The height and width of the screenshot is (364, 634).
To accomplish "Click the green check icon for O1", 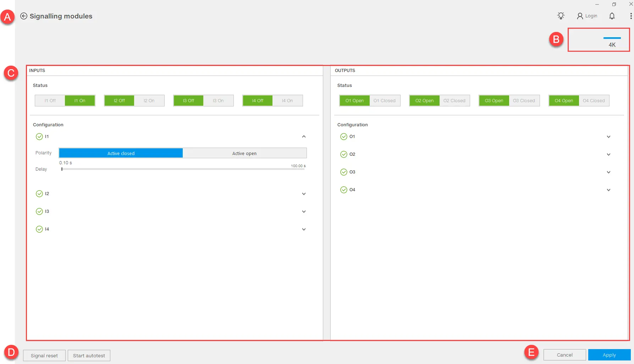I will [x=343, y=137].
